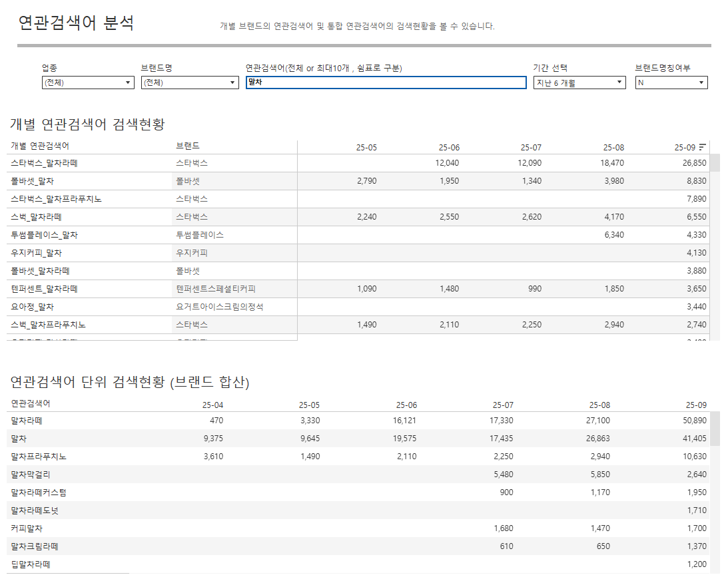This screenshot has width=728, height=579.
Task: Select the 25-05 column header in upper table
Action: point(366,147)
